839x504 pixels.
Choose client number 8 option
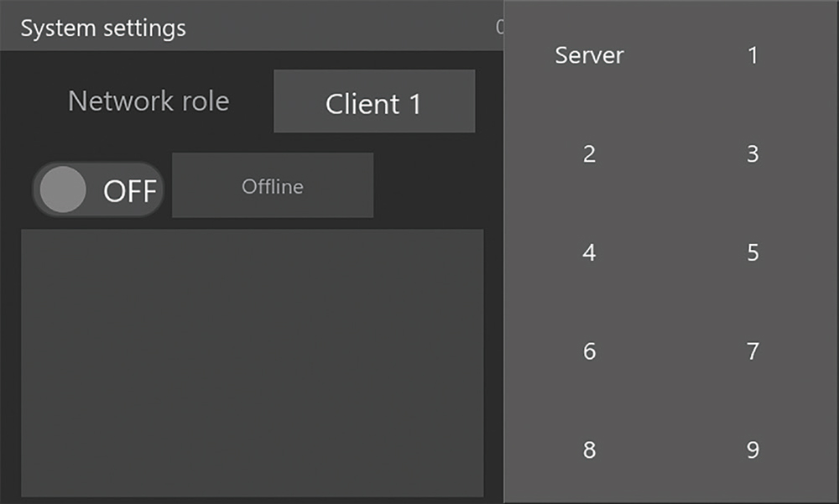[x=589, y=450]
